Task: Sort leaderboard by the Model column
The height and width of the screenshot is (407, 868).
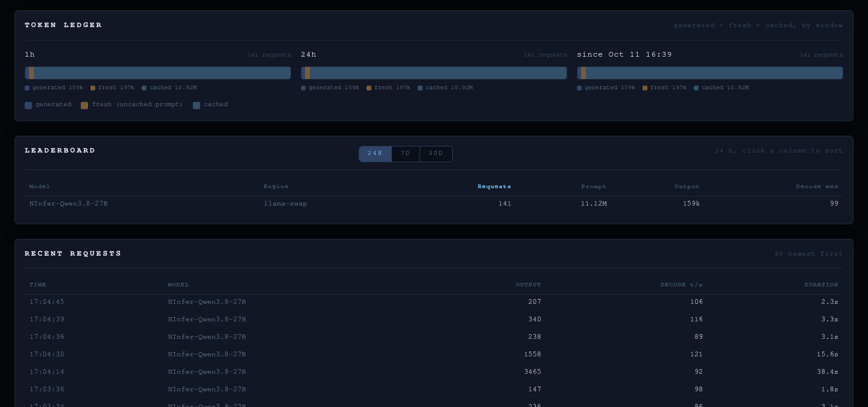Action: click(40, 186)
